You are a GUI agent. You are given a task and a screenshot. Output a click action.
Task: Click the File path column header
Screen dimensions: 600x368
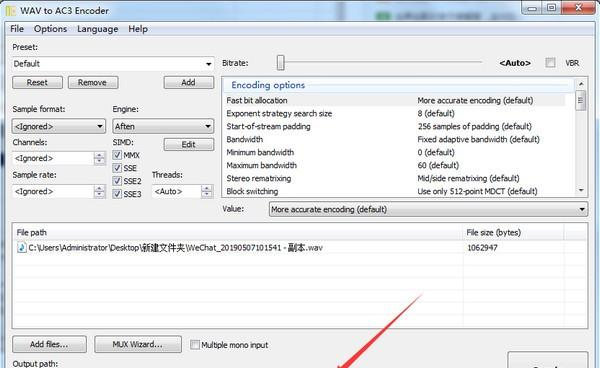coord(237,233)
